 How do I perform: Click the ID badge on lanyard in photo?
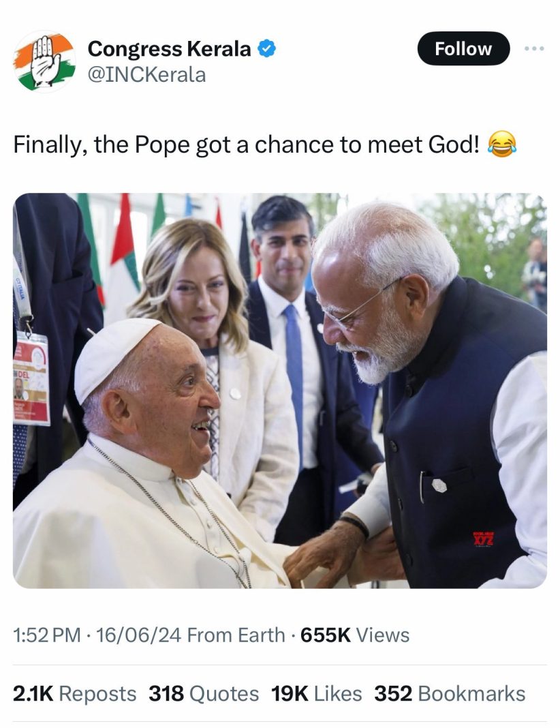coord(31,378)
